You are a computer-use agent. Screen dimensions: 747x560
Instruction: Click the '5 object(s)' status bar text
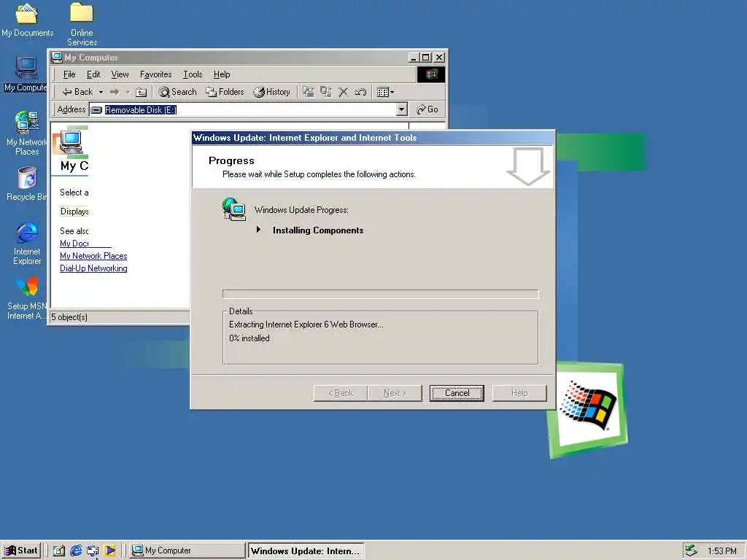[69, 316]
